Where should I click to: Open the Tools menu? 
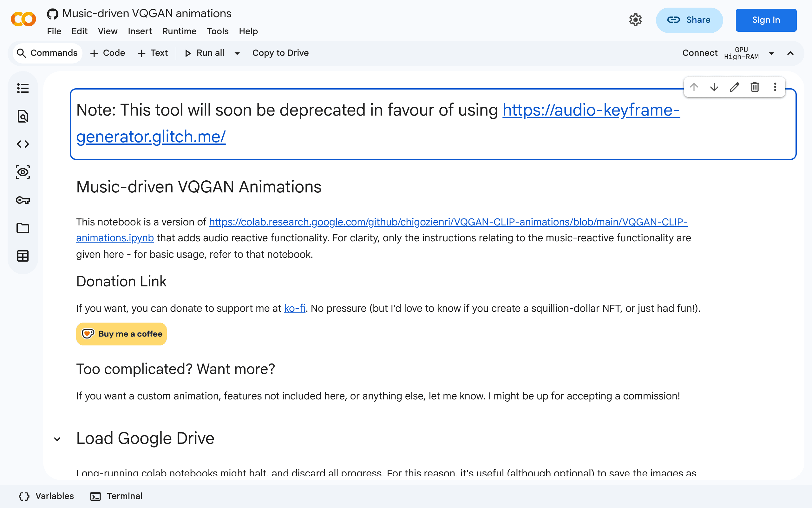click(x=218, y=31)
